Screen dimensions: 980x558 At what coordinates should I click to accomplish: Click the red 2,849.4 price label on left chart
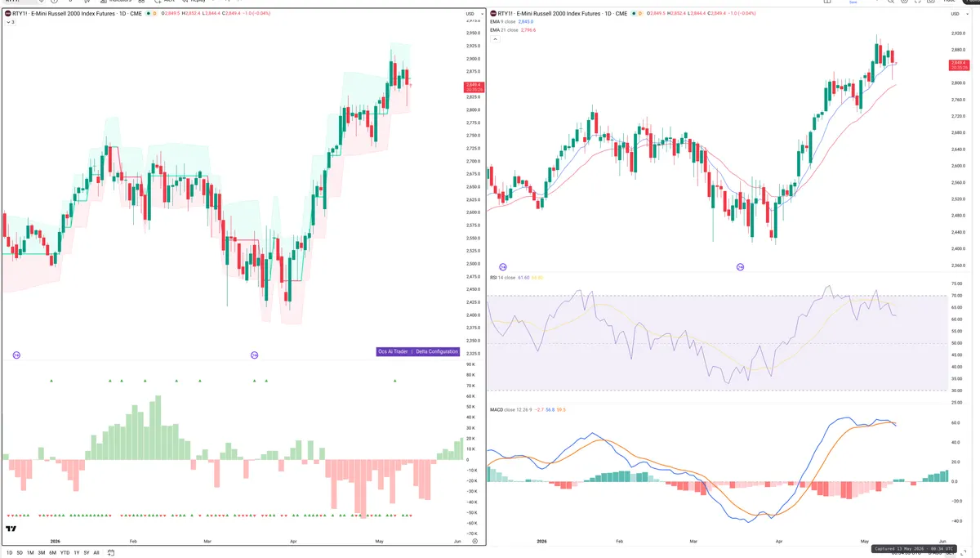[473, 87]
